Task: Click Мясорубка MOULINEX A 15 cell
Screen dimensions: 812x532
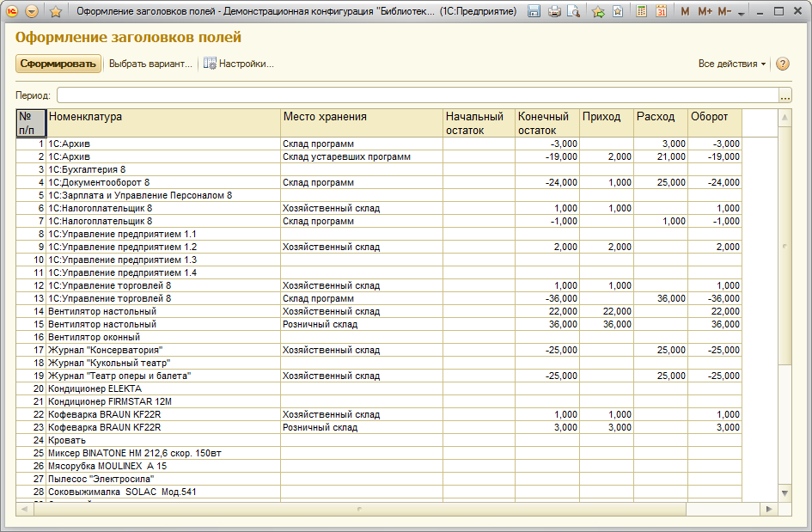Action: pos(163,466)
